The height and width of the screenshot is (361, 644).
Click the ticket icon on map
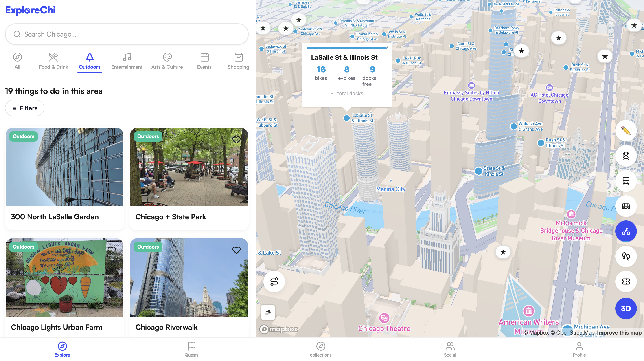coord(626,282)
